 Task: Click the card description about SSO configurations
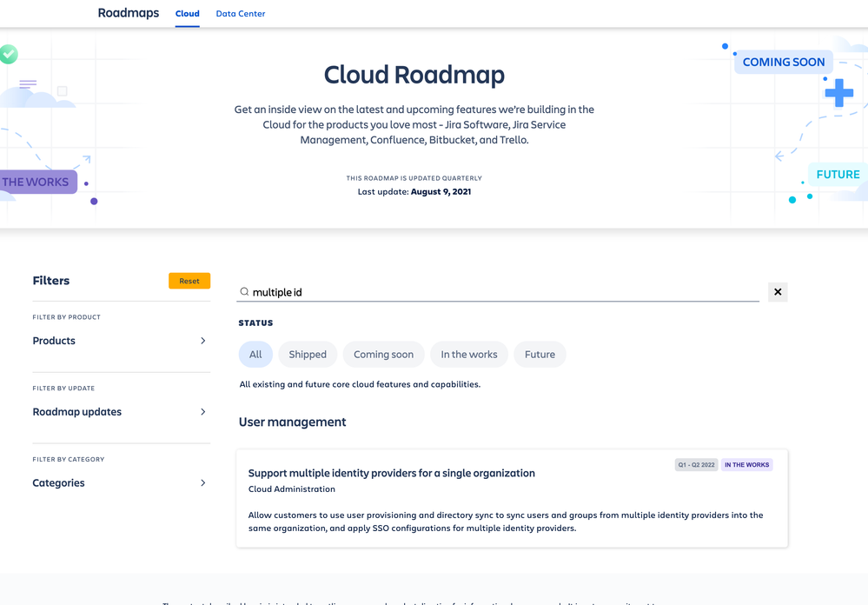[x=506, y=522]
